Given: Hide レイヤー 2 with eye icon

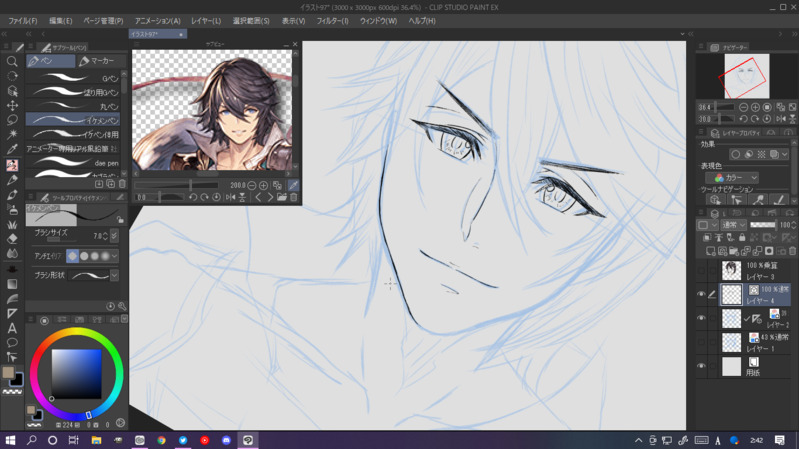Looking at the screenshot, I should [701, 318].
